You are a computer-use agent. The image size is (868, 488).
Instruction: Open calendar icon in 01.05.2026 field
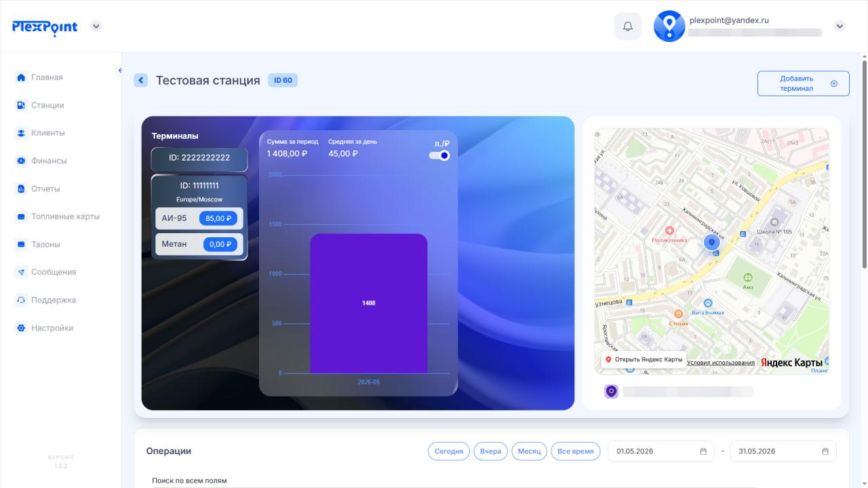click(x=703, y=451)
